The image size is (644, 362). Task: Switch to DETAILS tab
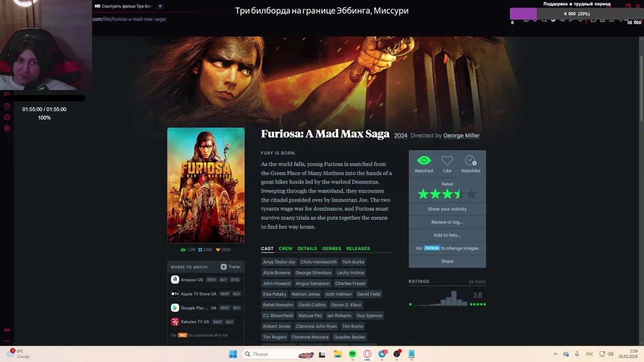pos(307,248)
